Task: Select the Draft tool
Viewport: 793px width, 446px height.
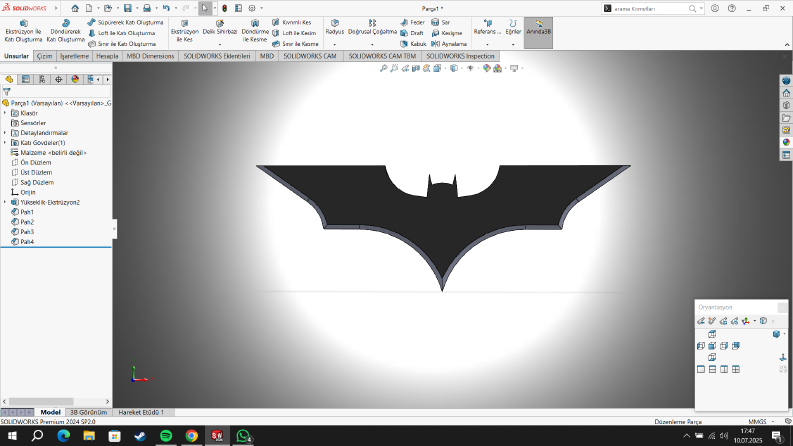Action: point(412,33)
